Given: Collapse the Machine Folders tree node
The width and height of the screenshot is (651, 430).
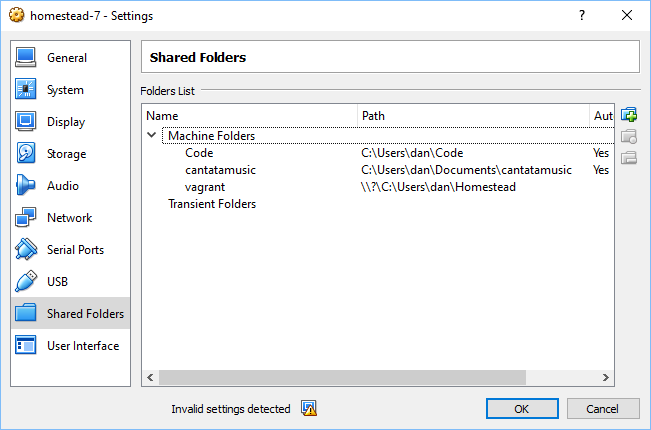Looking at the screenshot, I should pos(152,136).
